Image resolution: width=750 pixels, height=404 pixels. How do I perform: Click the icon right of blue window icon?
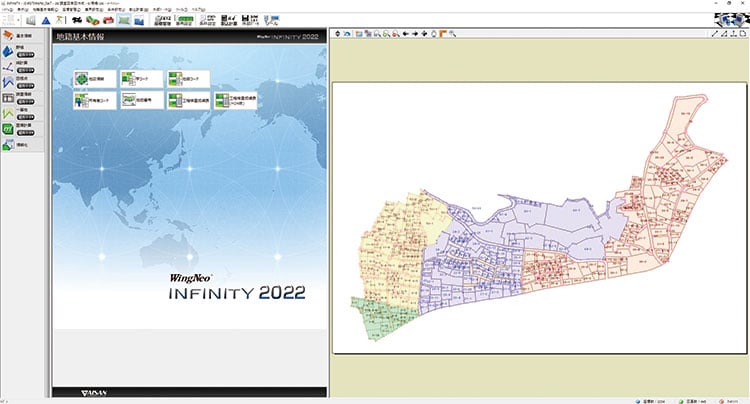[368, 34]
